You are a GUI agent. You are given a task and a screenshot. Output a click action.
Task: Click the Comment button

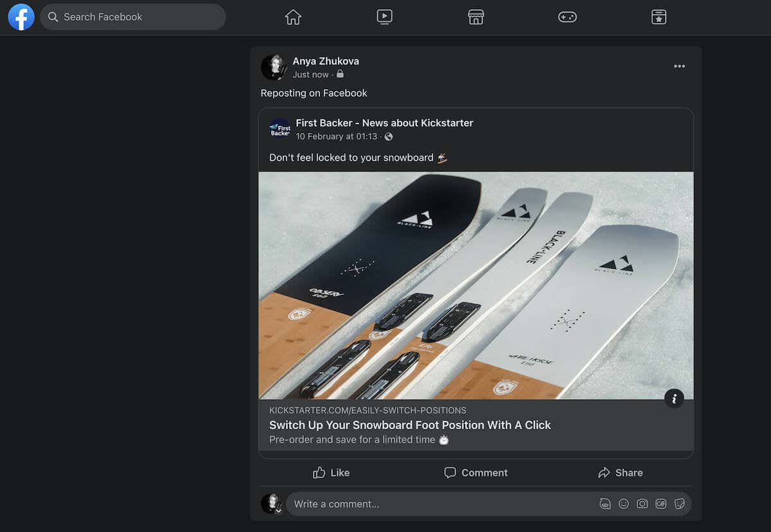475,472
